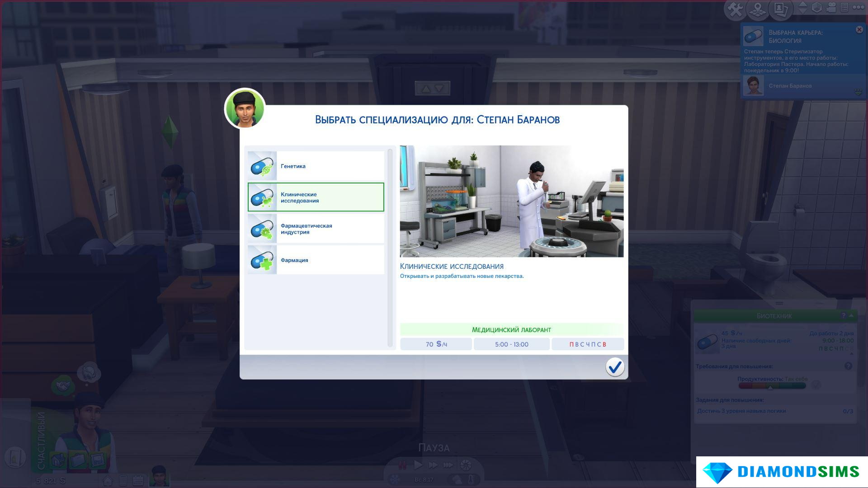Click promotion requirements help question mark
Screen dimensions: 868x488
tap(848, 366)
